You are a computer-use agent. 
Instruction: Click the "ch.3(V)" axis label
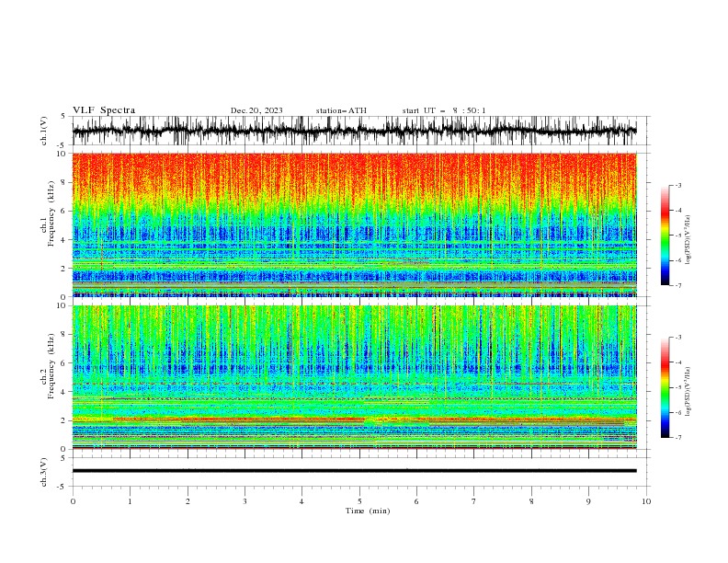[x=44, y=472]
